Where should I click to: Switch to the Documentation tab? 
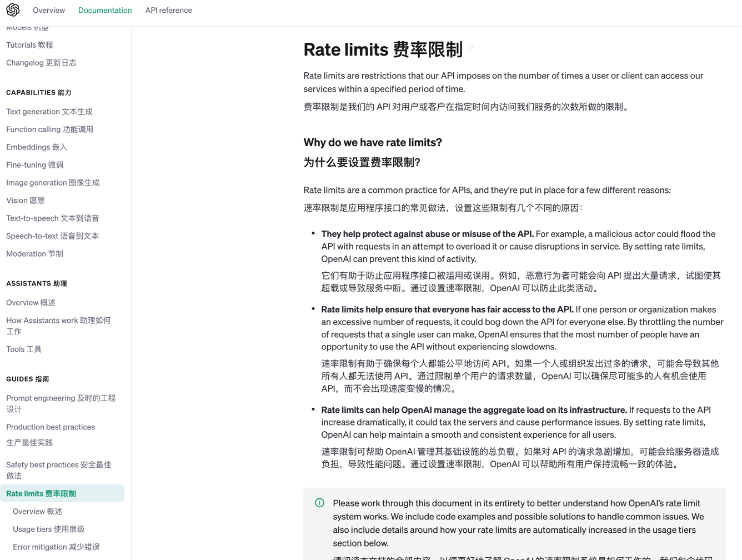[105, 10]
